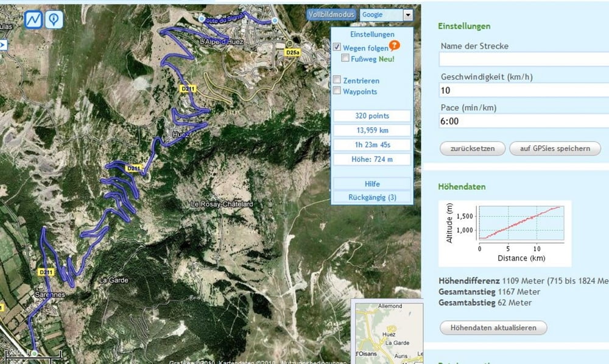Enable the Fußweg checkbox

click(345, 58)
